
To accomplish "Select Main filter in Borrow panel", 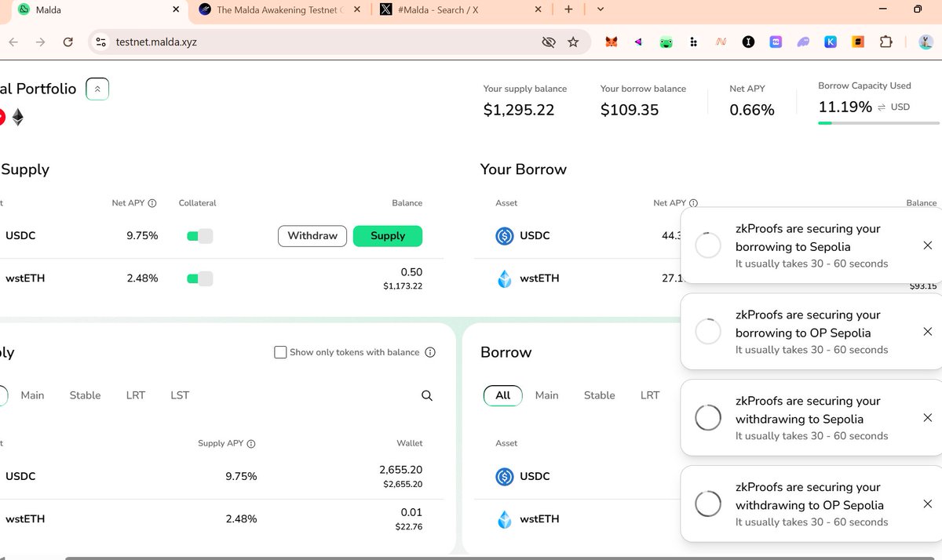I will (x=547, y=395).
